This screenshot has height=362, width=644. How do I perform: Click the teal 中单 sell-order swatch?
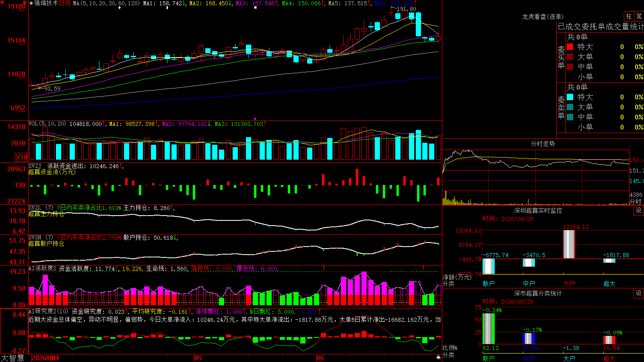(x=570, y=117)
